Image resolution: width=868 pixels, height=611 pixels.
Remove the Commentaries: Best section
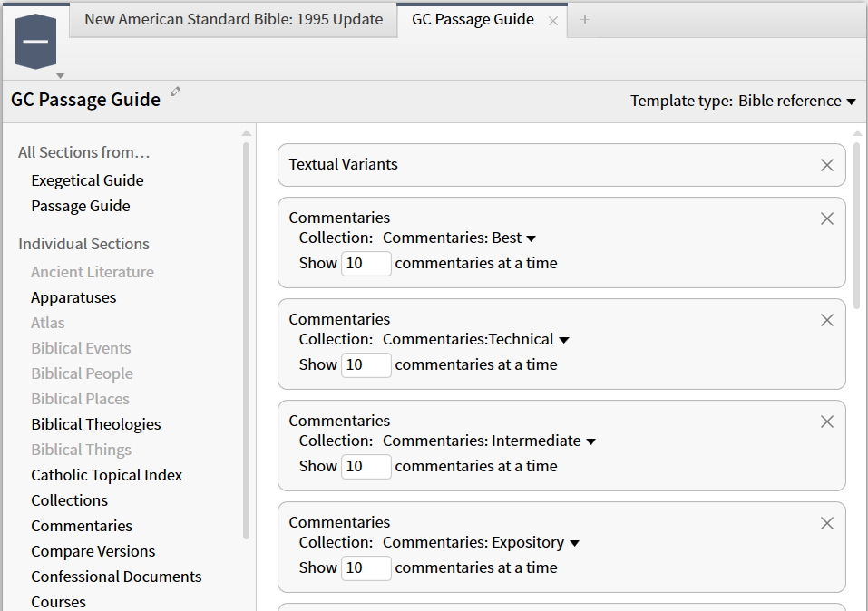(826, 218)
